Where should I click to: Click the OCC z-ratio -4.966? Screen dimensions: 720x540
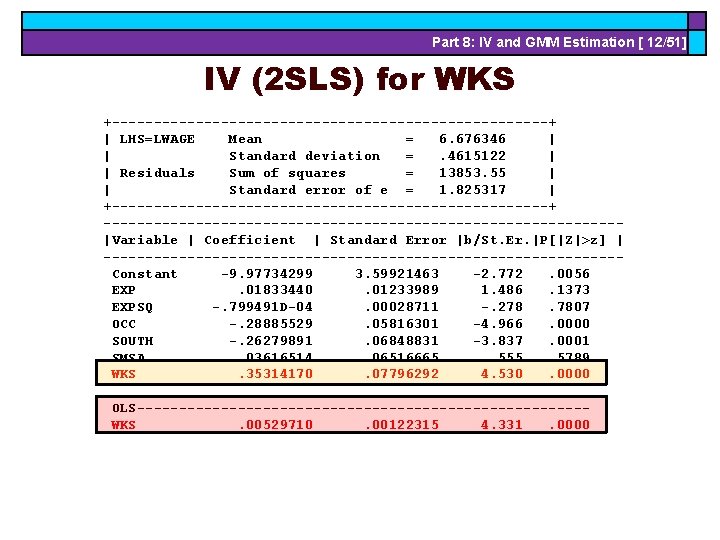(498, 324)
